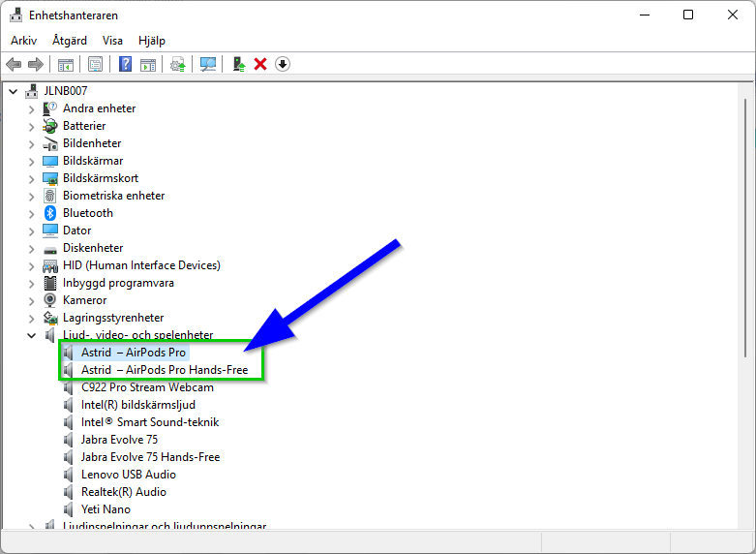The image size is (756, 554).
Task: Click the circled down-arrow disable icon
Action: pyautogui.click(x=283, y=64)
